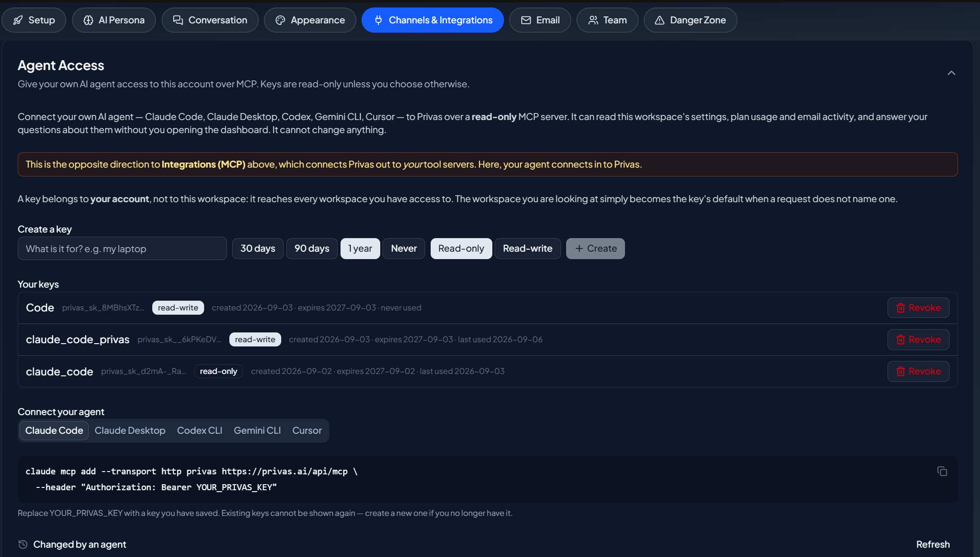Click Refresh in Changed by an agent

[933, 544]
